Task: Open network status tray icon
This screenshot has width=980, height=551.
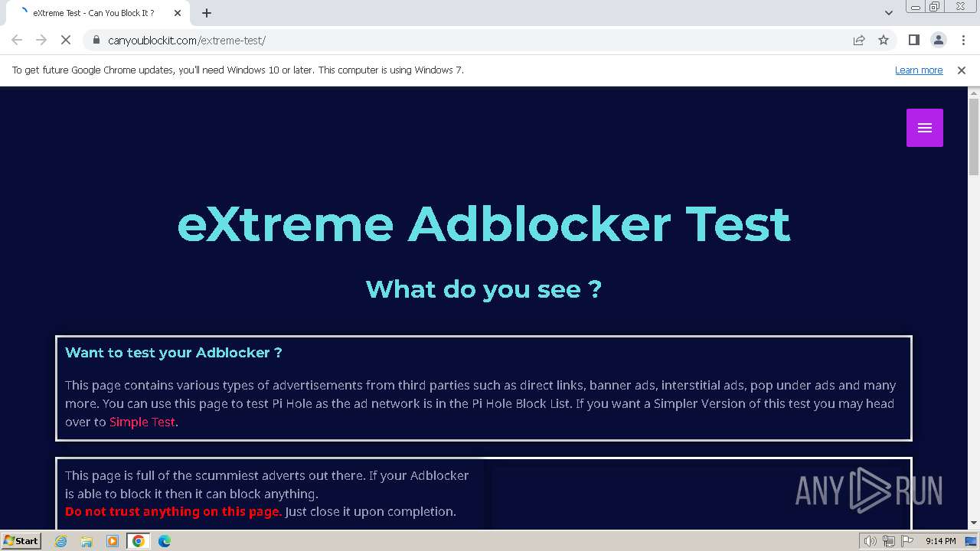Action: coord(889,541)
